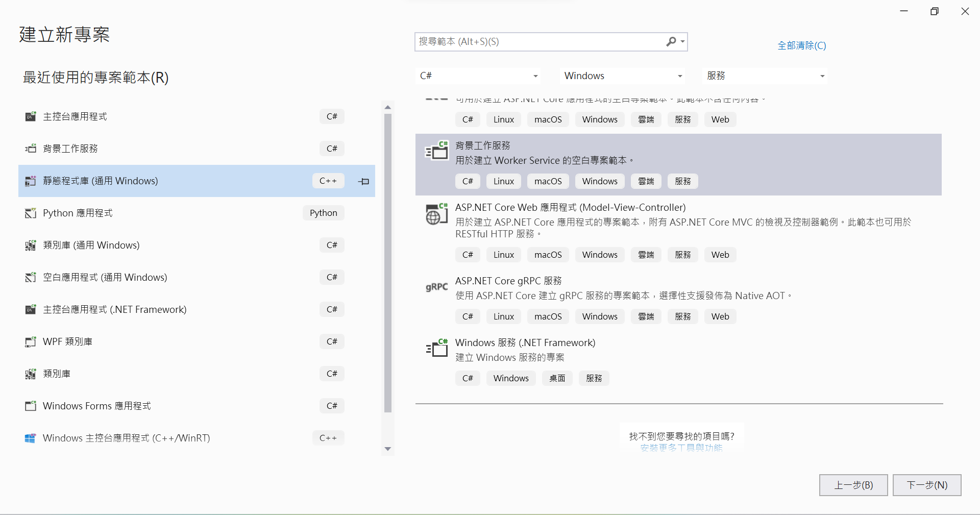Viewport: 980px width, 515px height.
Task: Select ASP.NET Core Web 應用程式 (Model-View-Controller) template
Action: tap(678, 232)
